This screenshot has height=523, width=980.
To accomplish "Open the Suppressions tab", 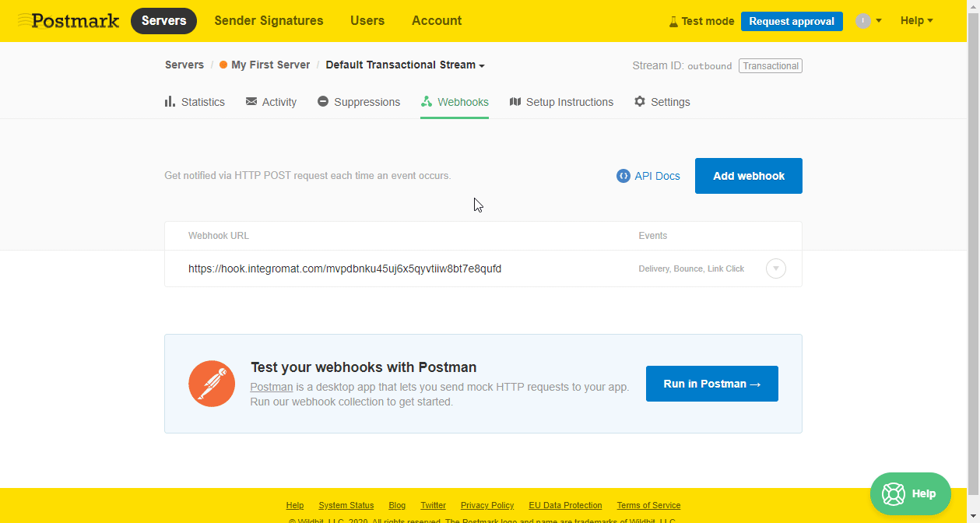I will pyautogui.click(x=359, y=102).
